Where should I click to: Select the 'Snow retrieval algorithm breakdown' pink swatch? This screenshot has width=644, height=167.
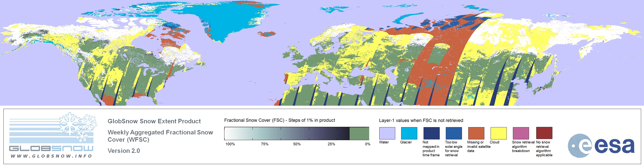(521, 133)
